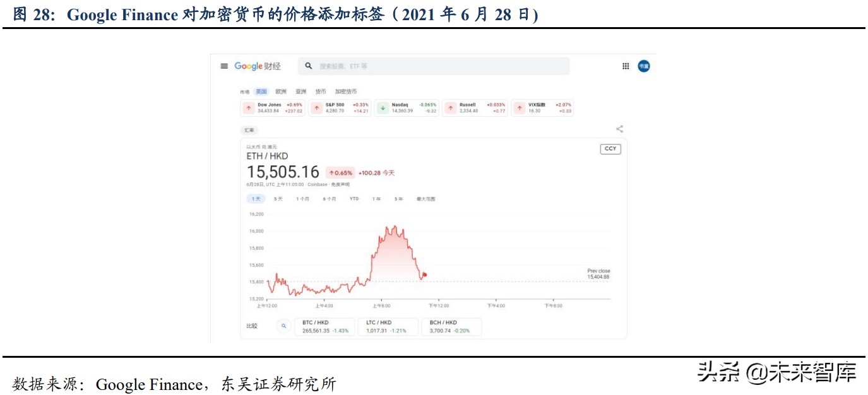Open the CCY currency selector
Viewport: 868px width, 395px height.
pos(610,149)
